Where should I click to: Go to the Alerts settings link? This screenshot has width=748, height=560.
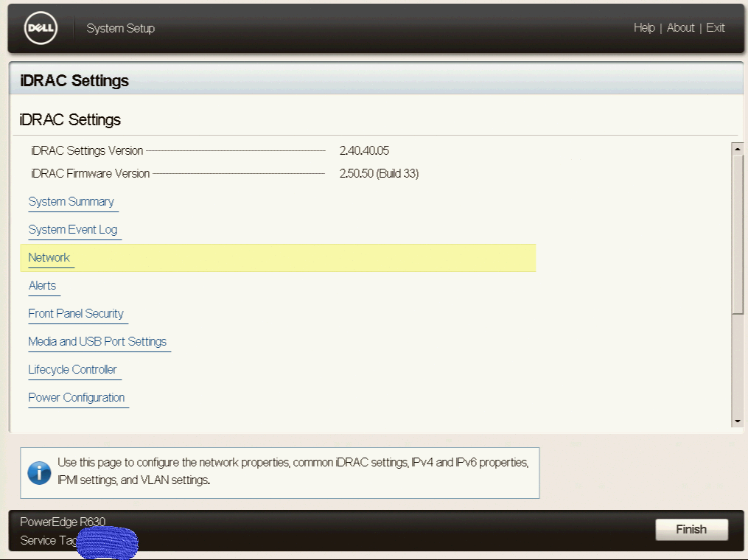coord(42,286)
